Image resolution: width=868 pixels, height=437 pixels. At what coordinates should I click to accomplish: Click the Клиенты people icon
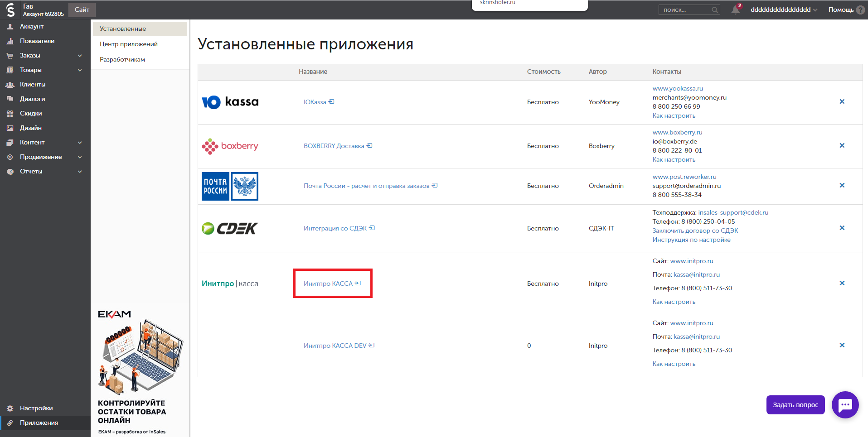click(10, 85)
